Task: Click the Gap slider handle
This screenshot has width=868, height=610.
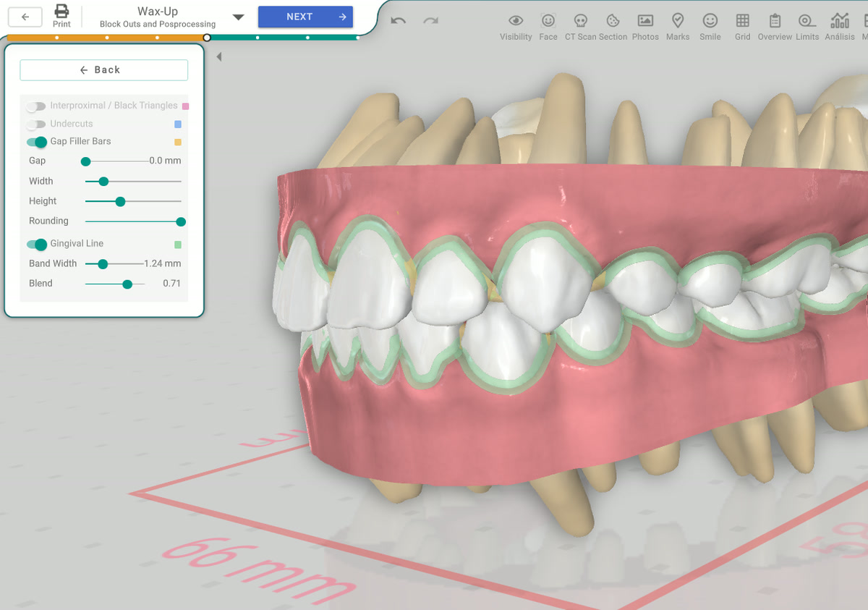Action: click(85, 161)
